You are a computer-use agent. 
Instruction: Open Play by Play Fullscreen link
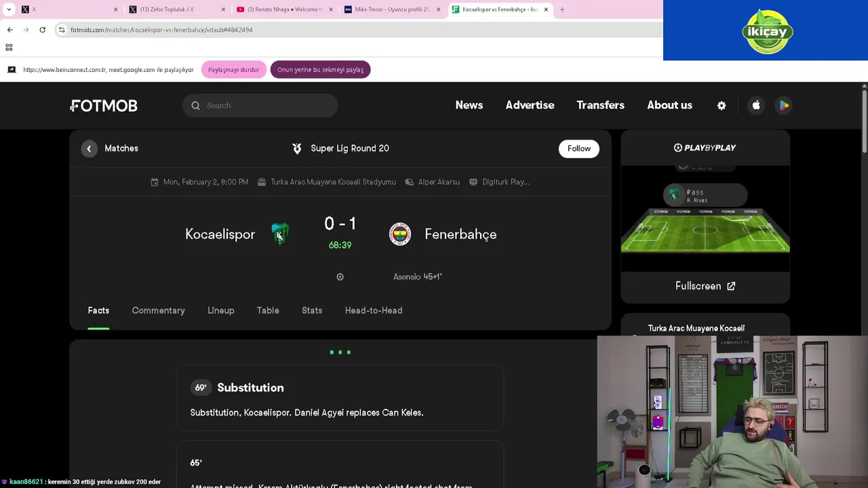(x=705, y=286)
